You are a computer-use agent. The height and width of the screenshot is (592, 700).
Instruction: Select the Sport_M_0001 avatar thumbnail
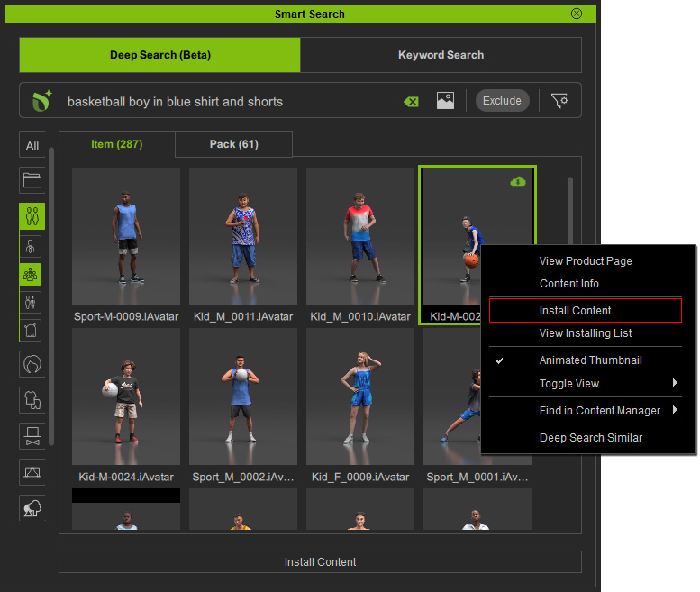coord(451,396)
